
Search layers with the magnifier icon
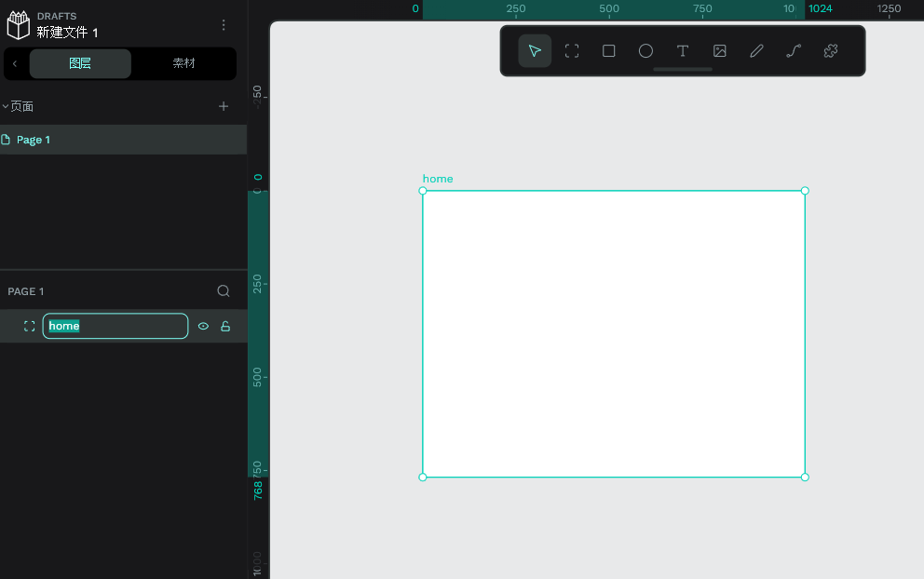pos(224,291)
